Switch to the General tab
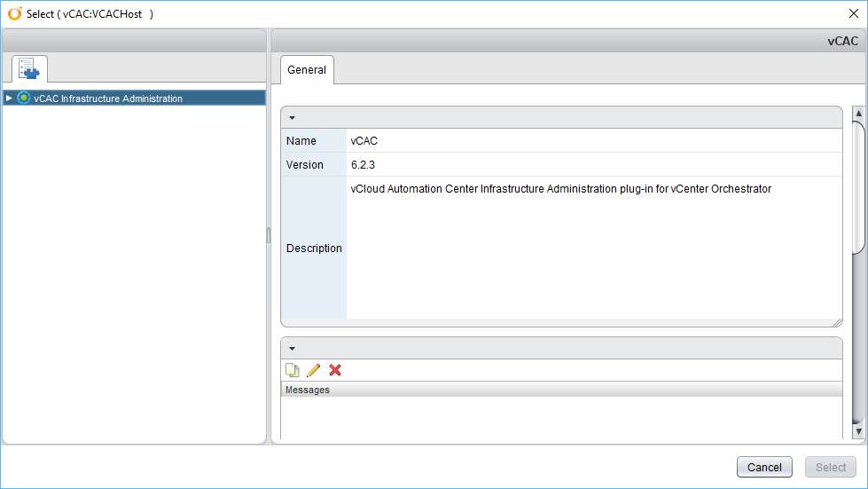The width and height of the screenshot is (868, 489). (x=307, y=70)
